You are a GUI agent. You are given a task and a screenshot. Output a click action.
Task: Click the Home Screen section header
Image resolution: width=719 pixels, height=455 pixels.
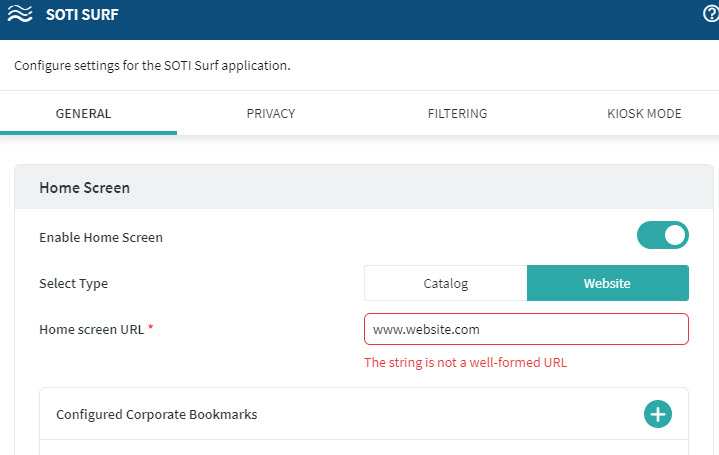[x=85, y=187]
